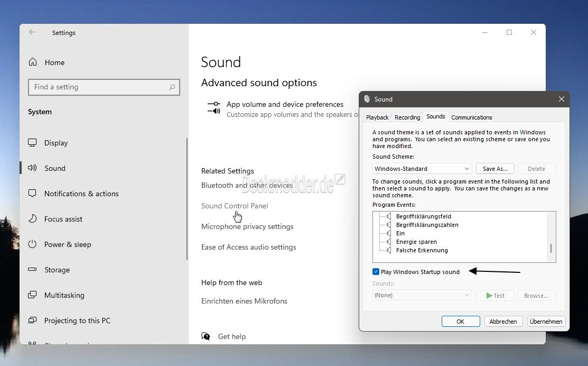Click the search magnifier in Find a setting
588x366 pixels.
point(172,87)
